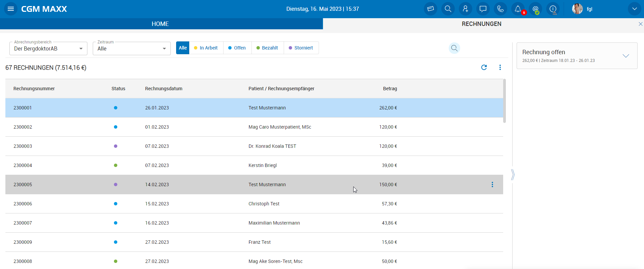Click patient Mag Caro Musterpatient, MSc

point(280,127)
